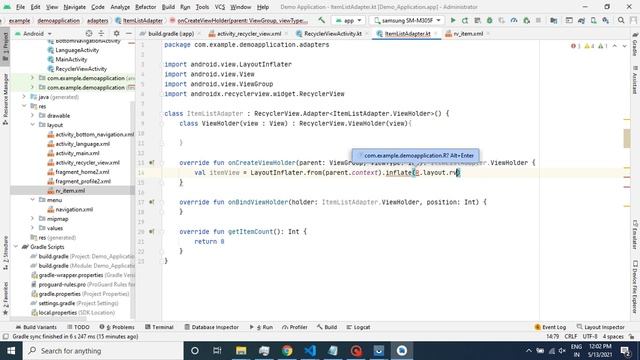Open the Layout Inspector
This screenshot has height=360, width=640.
tap(600, 327)
